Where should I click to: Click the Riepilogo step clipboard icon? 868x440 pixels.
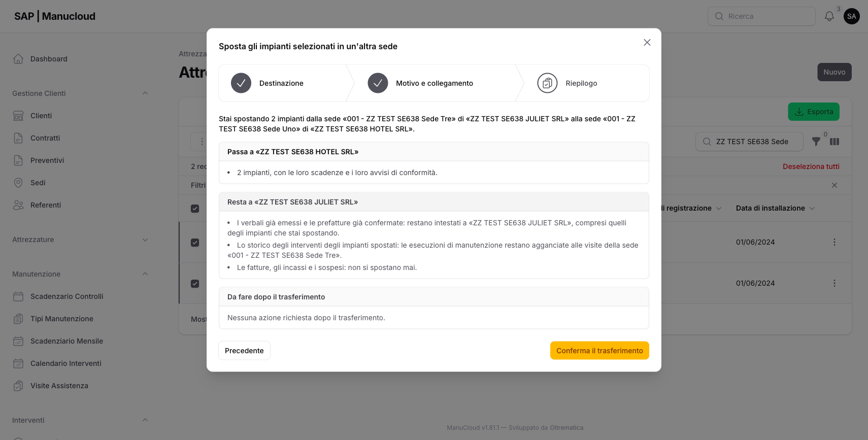[547, 83]
